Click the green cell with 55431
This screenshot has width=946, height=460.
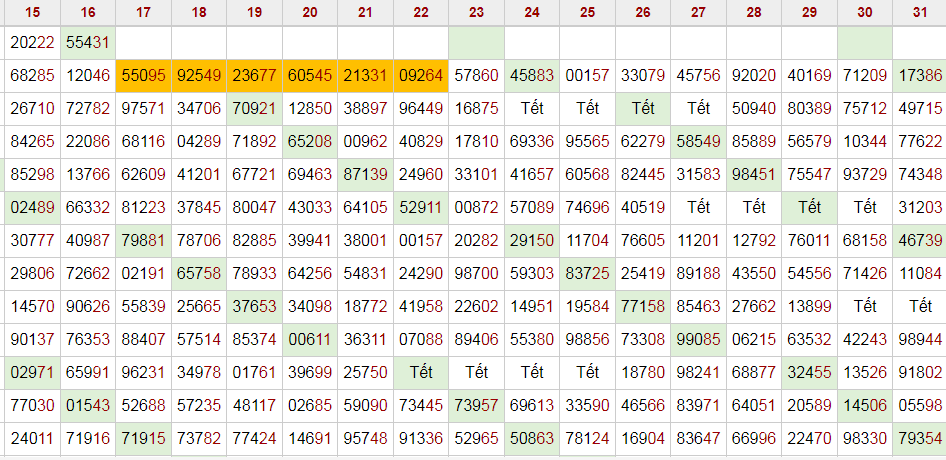(88, 43)
